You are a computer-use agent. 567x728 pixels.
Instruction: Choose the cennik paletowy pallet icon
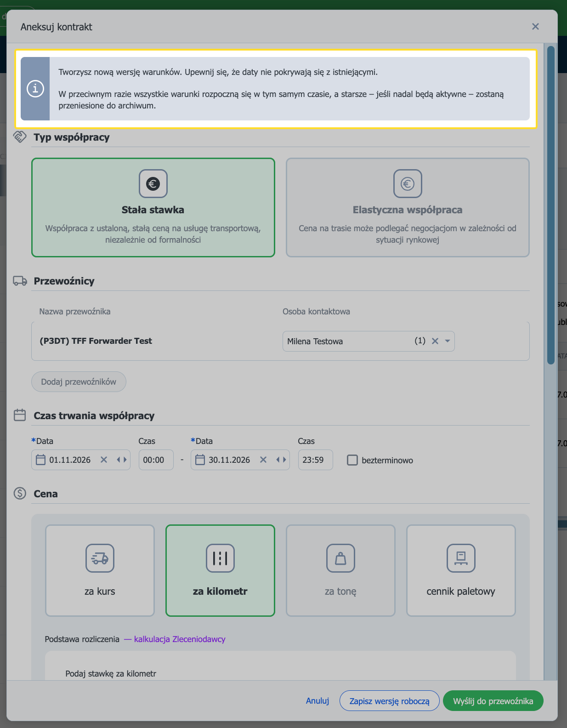pyautogui.click(x=461, y=558)
